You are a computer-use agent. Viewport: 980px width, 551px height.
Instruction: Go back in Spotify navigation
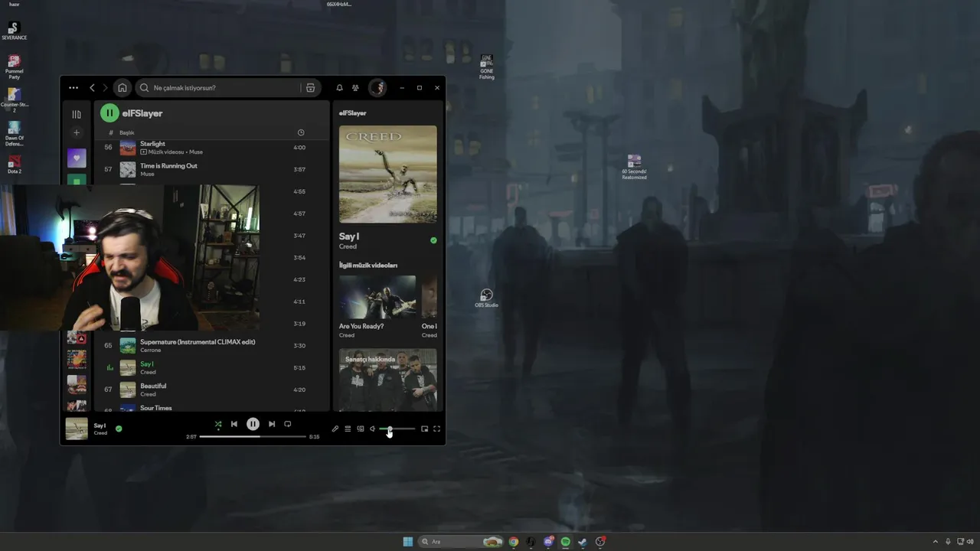(93, 88)
